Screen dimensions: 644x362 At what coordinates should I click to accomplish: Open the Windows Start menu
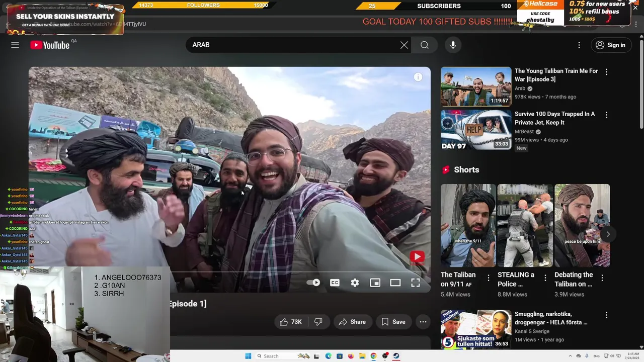click(248, 356)
